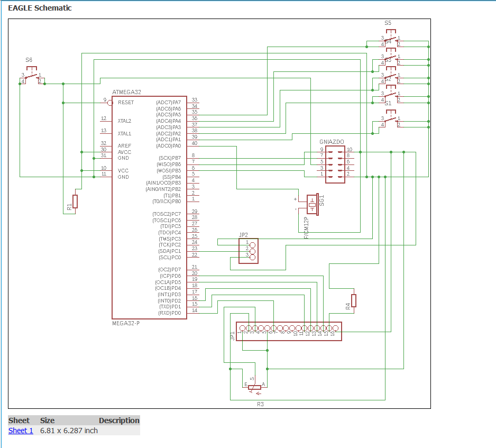The width and height of the screenshot is (496, 448).
Task: Click the F/CM12P label near SG1
Action: click(306, 225)
